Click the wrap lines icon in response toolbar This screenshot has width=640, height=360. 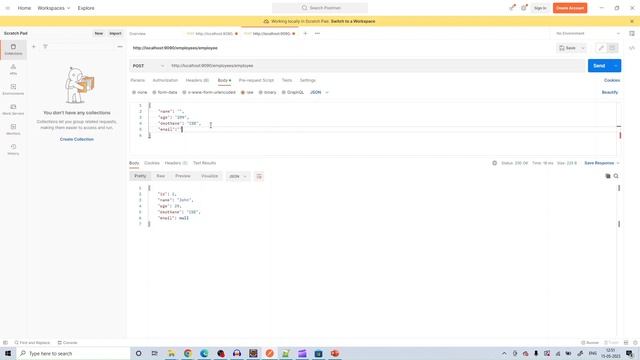coord(259,176)
